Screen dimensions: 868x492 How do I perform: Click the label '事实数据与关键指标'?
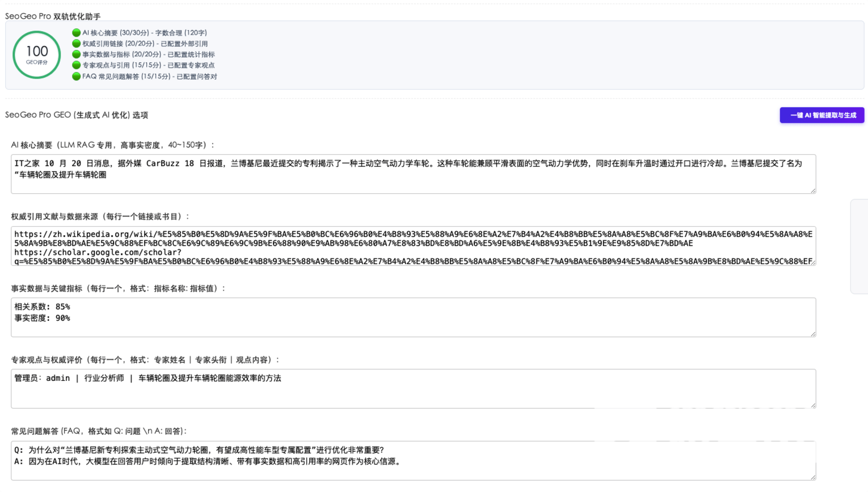47,289
